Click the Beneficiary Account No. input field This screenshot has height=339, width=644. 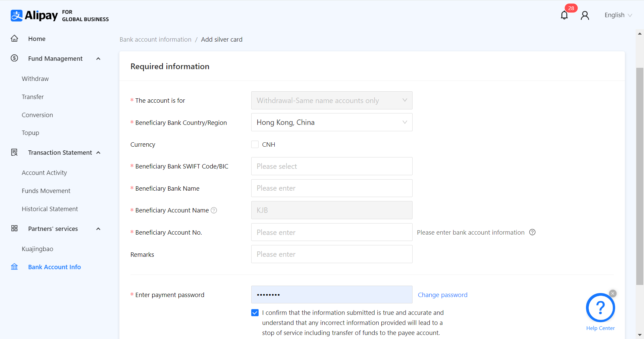pos(331,232)
